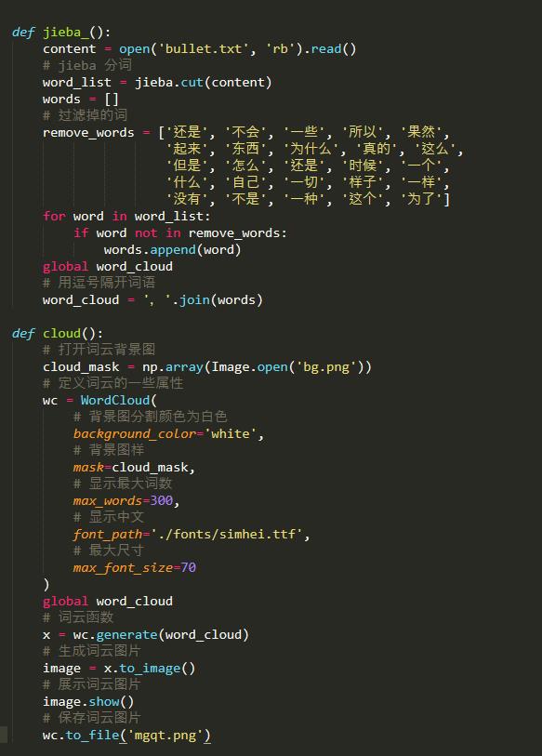Click the '为什么' string in list
This screenshot has width=542, height=756.
311,149
